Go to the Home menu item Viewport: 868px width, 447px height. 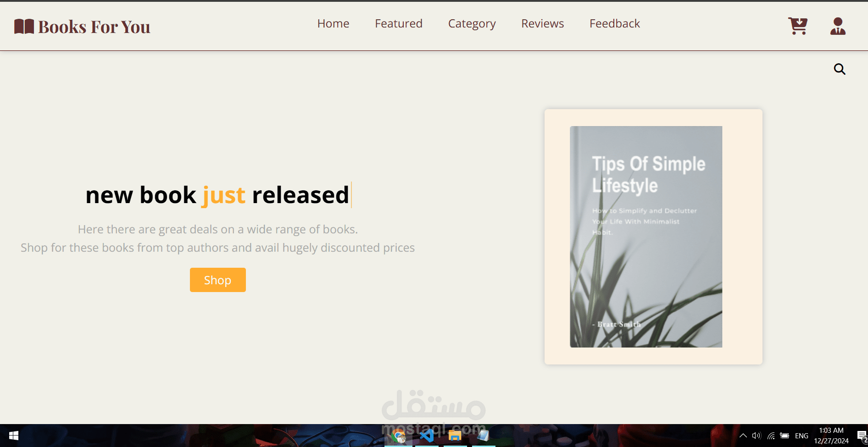click(x=333, y=23)
